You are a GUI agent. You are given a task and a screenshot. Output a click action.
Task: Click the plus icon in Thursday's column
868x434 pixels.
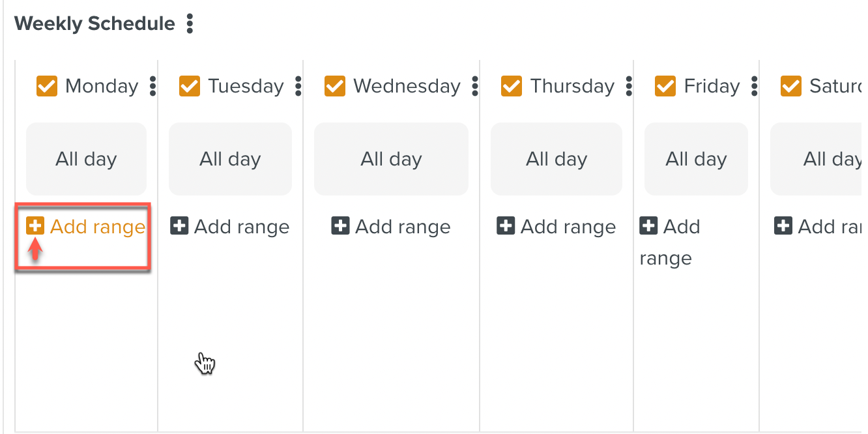[506, 226]
